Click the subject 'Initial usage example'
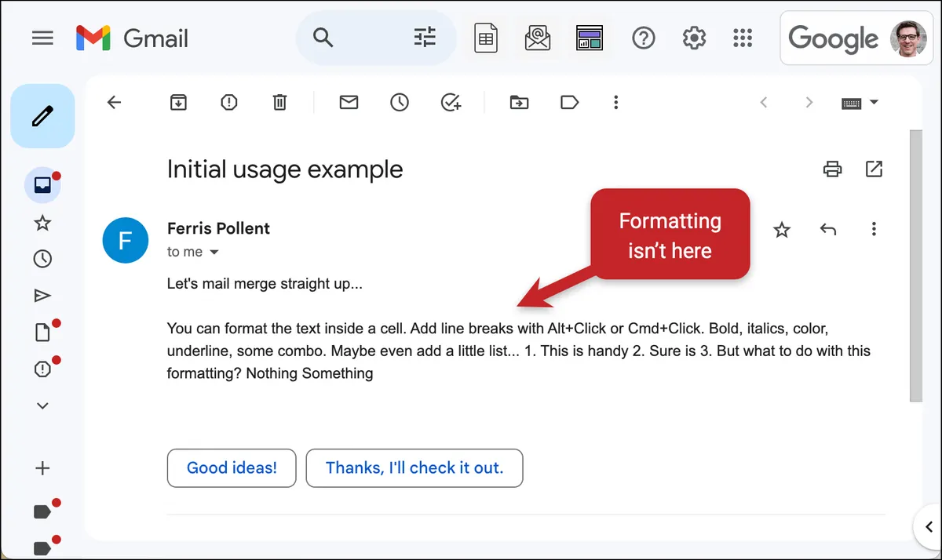942x560 pixels. (x=285, y=169)
